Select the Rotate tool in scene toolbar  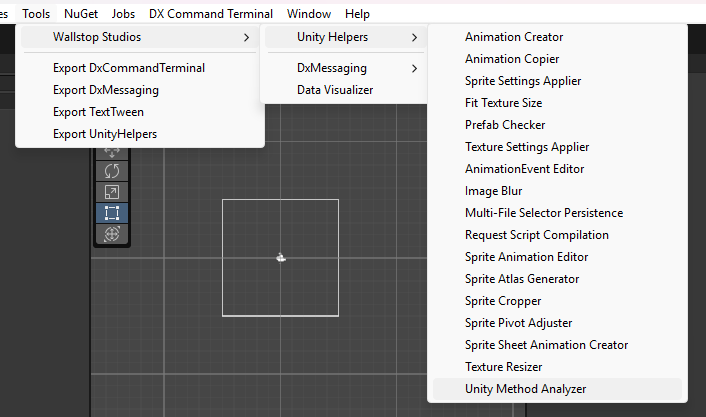112,171
